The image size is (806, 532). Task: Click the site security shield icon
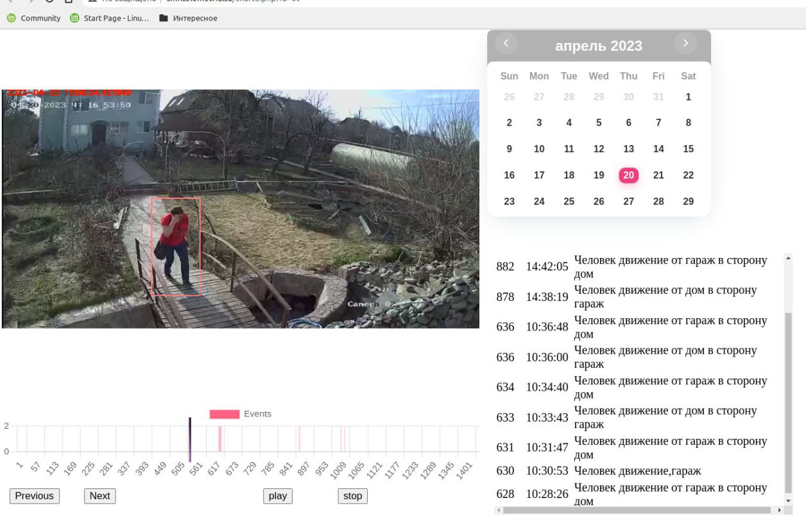coord(91,2)
